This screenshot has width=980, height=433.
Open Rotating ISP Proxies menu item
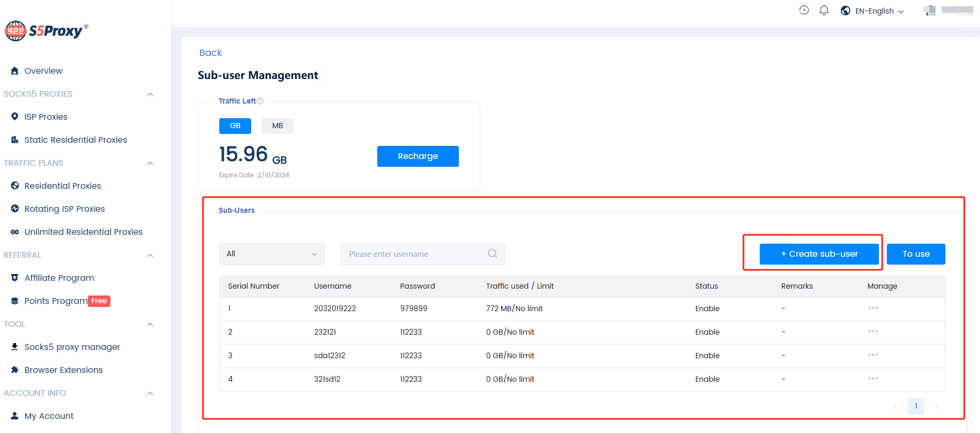pos(65,209)
